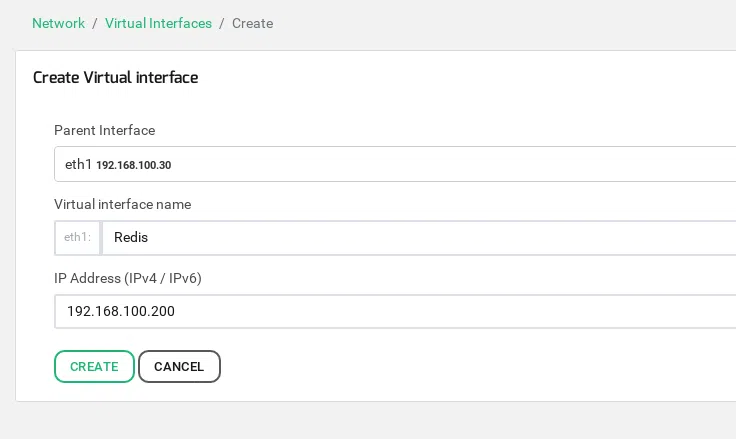Click the slash separator after Network
The height and width of the screenshot is (439, 736).
95,23
